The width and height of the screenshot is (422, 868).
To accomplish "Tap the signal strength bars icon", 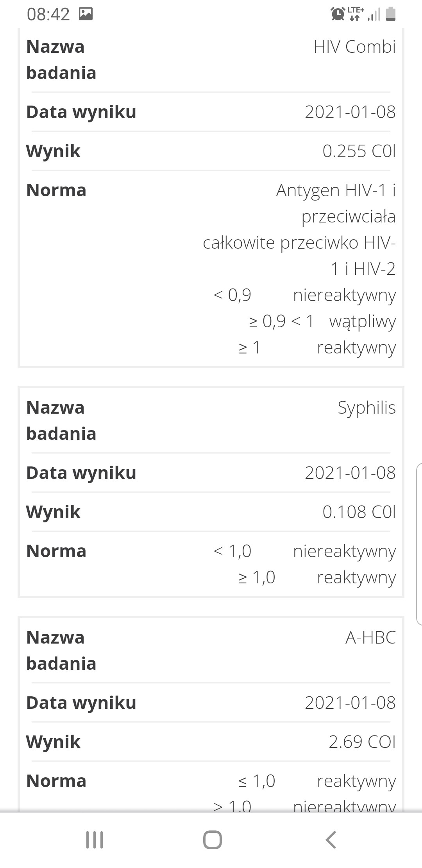I will 374,14.
